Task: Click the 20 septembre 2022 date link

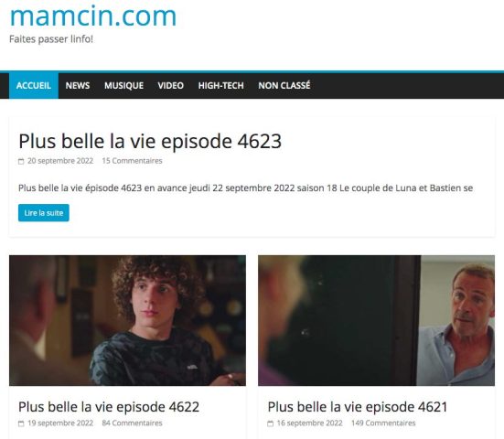Action: [60, 161]
